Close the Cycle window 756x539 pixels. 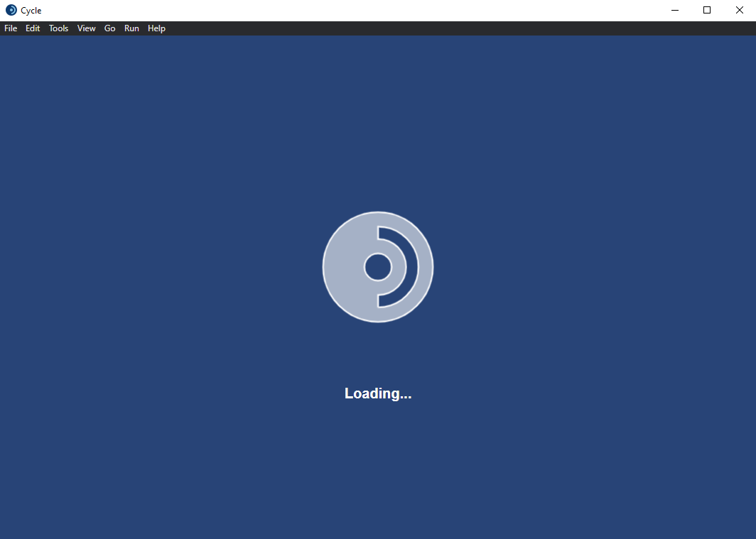(x=739, y=10)
